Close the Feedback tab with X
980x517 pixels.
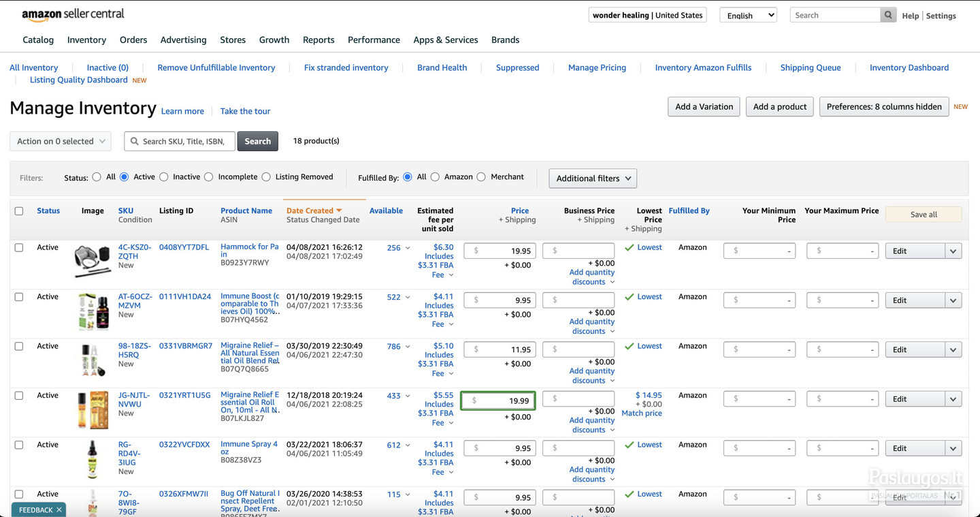59,510
